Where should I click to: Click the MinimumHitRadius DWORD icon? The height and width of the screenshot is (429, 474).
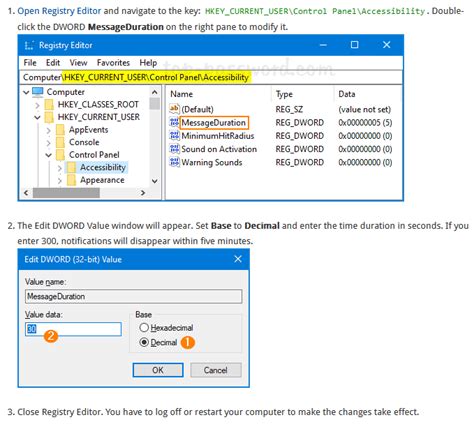(174, 136)
